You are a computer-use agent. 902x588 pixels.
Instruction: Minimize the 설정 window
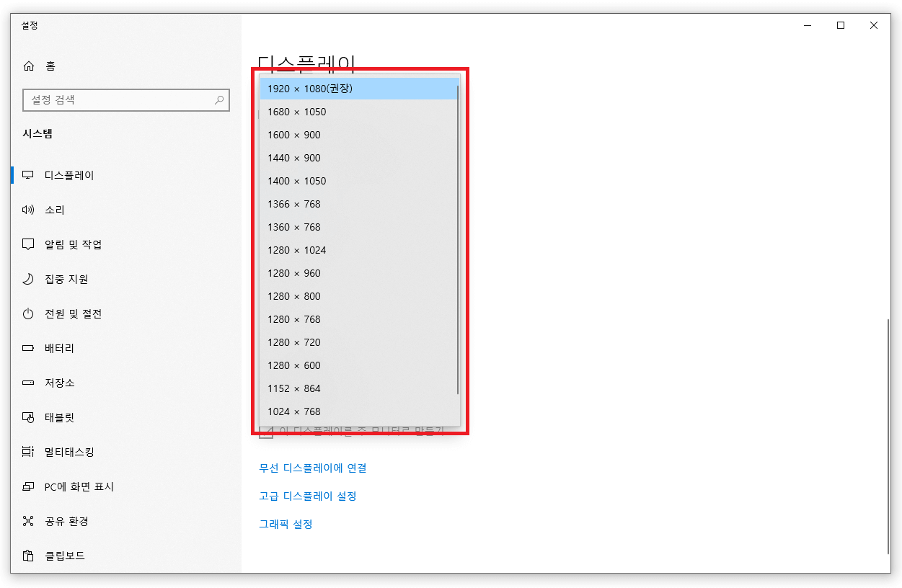tap(808, 25)
